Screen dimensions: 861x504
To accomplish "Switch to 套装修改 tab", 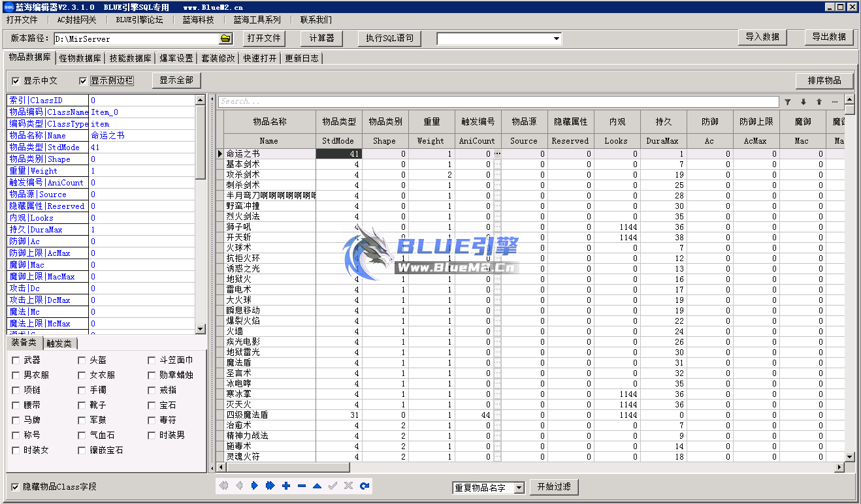I will tap(218, 58).
